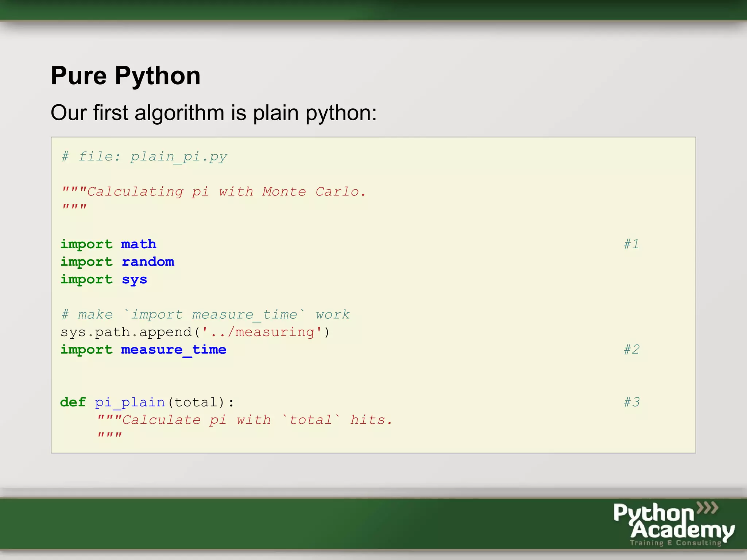Click the sys.path.append('../measuring') line

(195, 332)
